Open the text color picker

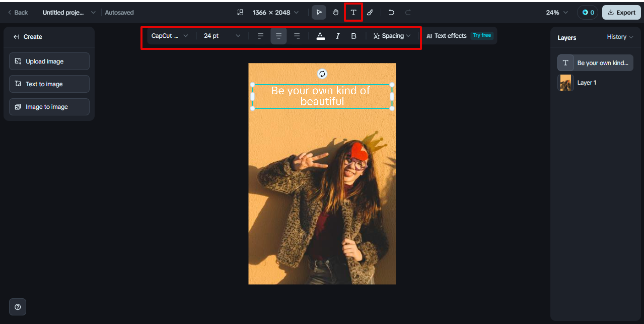coord(320,36)
